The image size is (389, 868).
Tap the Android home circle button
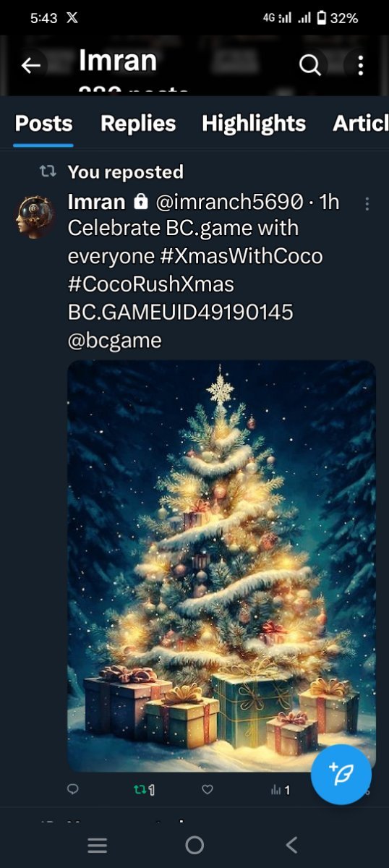pyautogui.click(x=194, y=845)
